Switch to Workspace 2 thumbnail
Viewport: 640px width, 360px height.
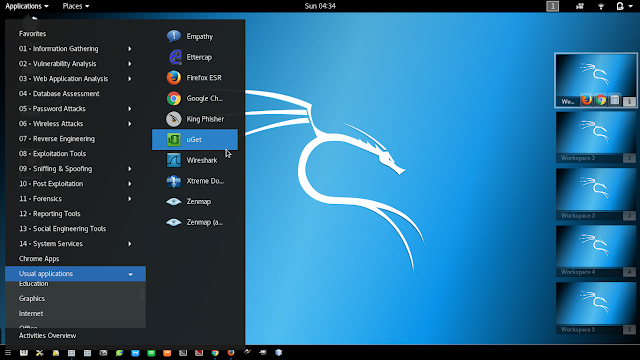pos(596,137)
